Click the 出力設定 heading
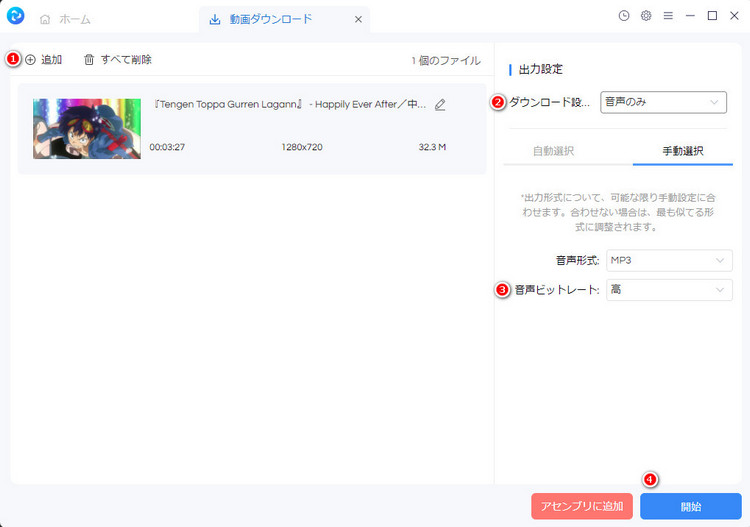 (540, 69)
